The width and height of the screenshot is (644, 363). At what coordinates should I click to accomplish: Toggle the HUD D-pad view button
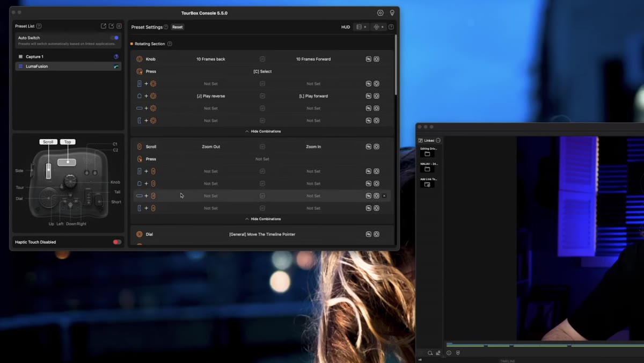tap(378, 27)
